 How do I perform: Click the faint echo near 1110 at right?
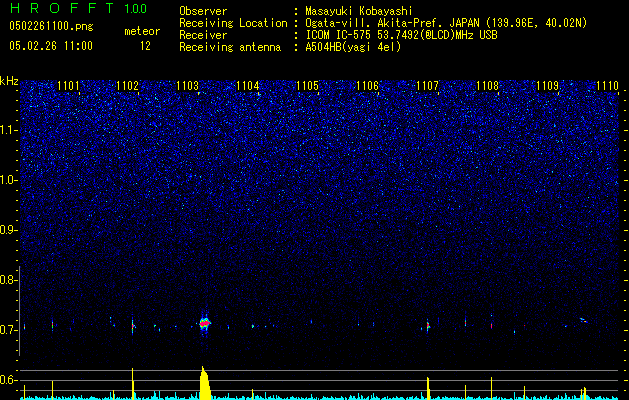click(583, 320)
